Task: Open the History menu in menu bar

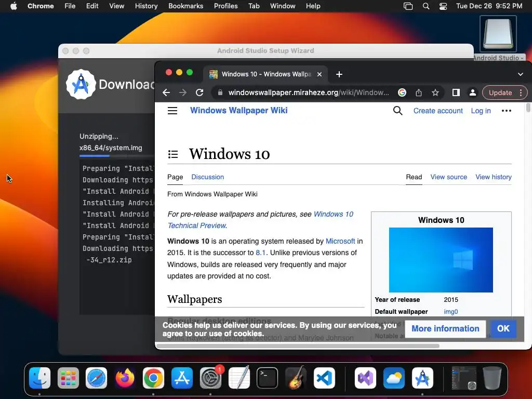Action: (146, 6)
